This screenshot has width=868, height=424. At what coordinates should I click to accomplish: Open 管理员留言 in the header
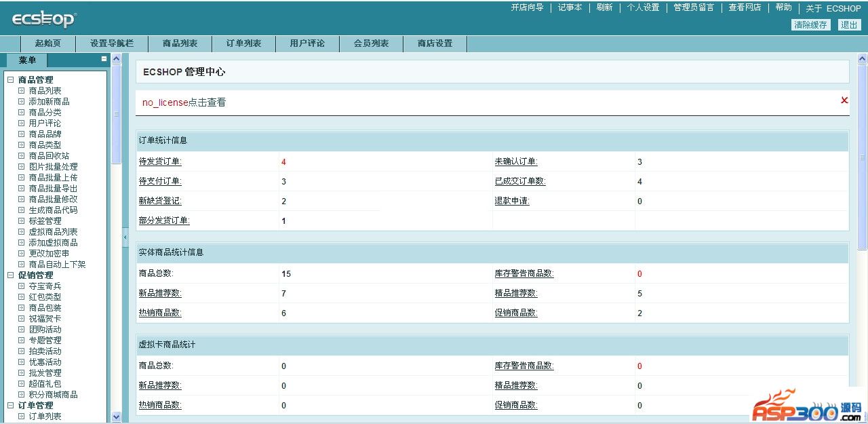694,7
